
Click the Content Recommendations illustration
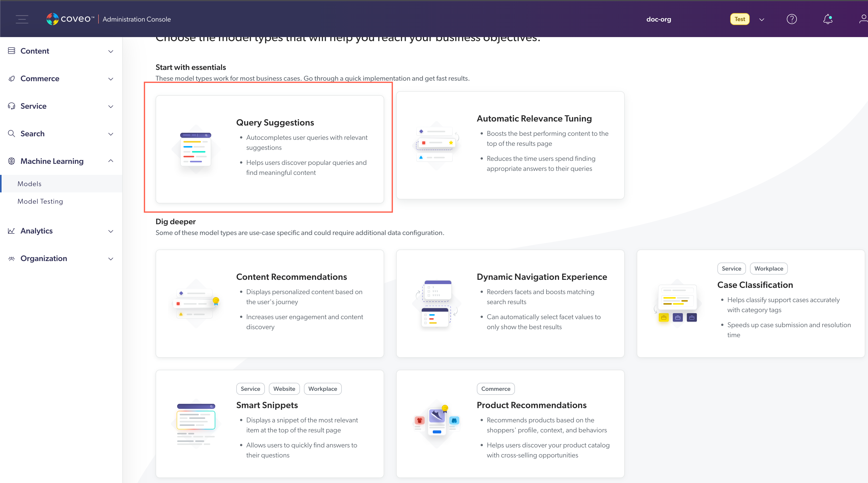(x=196, y=303)
